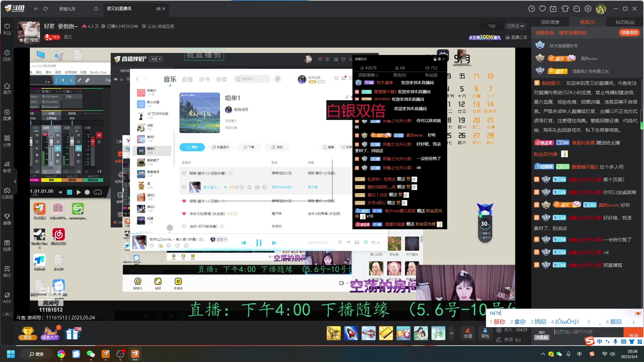Click guild link 公会: 柏溢互娱
Image resolution: width=644 pixels, height=362 pixels.
[158, 26]
